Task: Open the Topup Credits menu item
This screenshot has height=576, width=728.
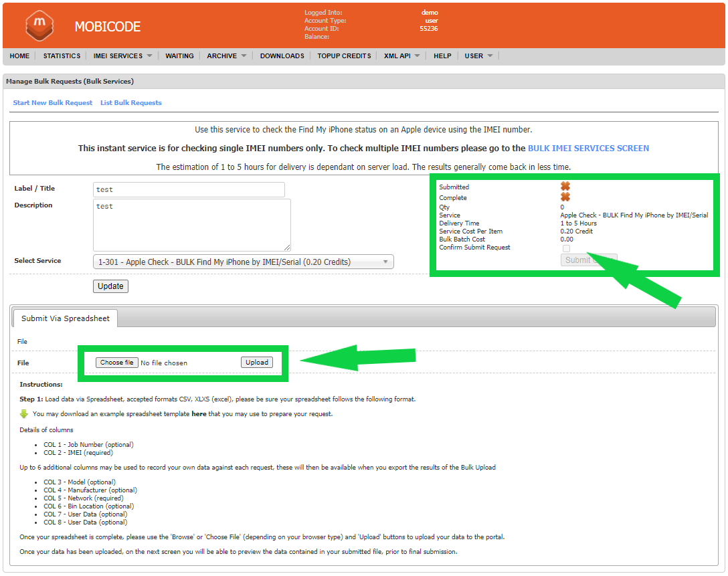Action: click(344, 56)
